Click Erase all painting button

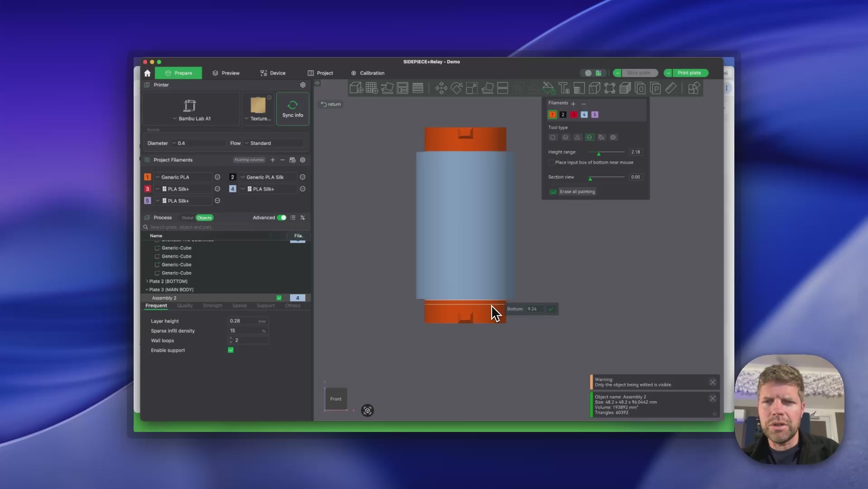tap(573, 192)
